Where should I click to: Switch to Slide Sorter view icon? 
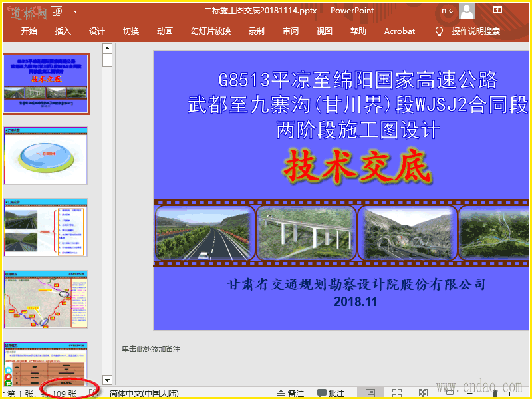(x=397, y=393)
